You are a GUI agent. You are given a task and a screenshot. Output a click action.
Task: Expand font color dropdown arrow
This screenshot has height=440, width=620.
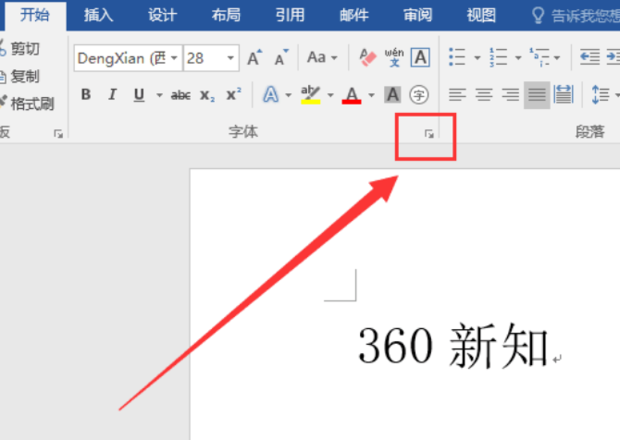pos(371,95)
